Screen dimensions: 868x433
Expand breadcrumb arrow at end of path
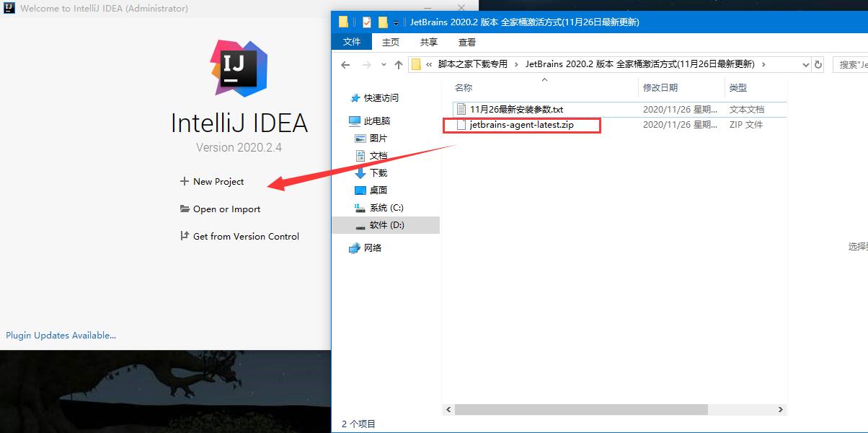763,64
